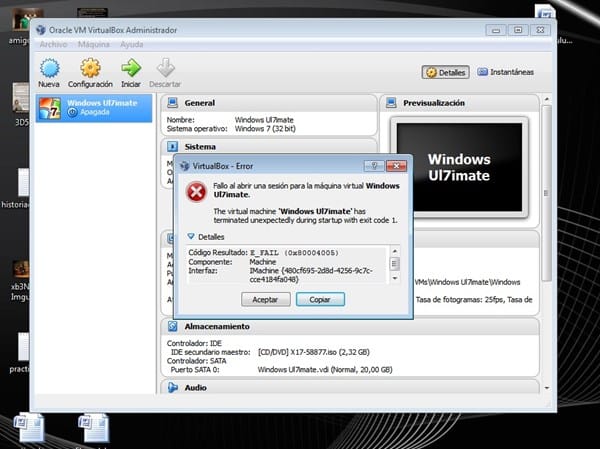Click the main panel scroll-down arrow
This screenshot has width=600, height=449.
[x=546, y=388]
